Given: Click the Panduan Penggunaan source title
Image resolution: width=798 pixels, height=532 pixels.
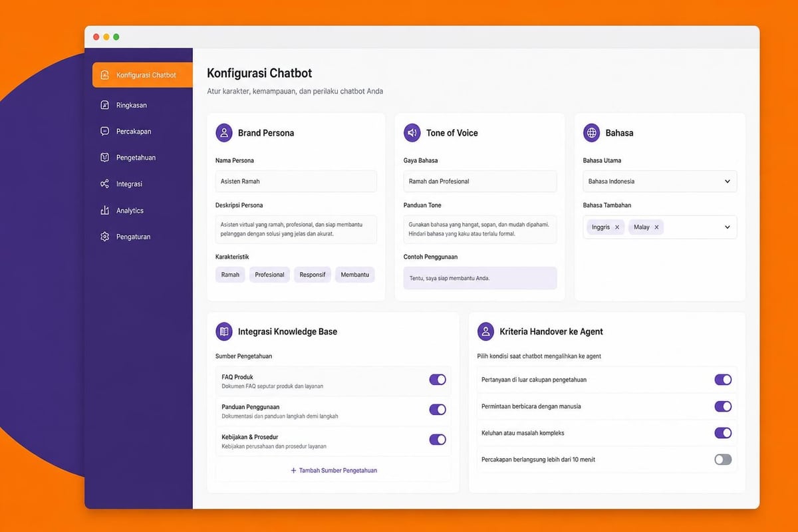Looking at the screenshot, I should [x=250, y=407].
